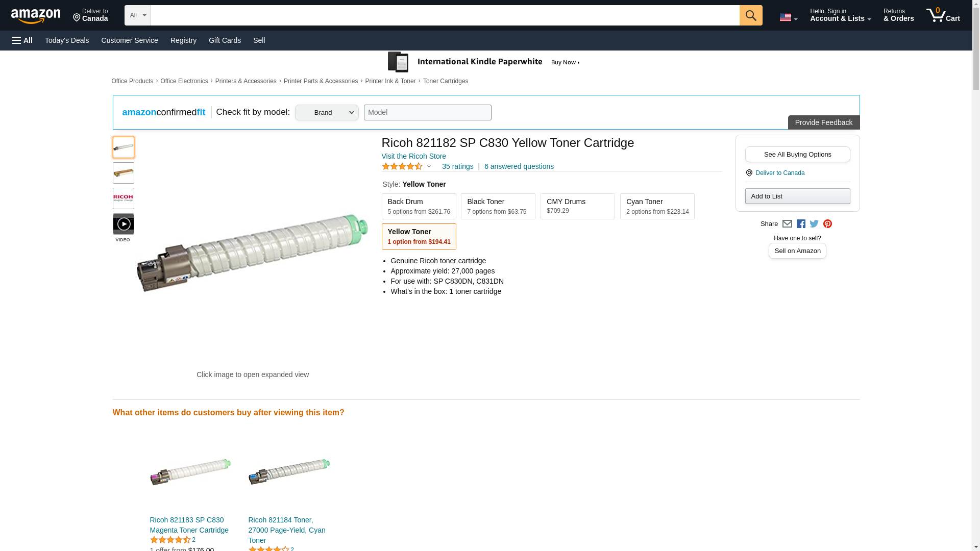Image resolution: width=980 pixels, height=551 pixels.
Task: Go to the Amazon home logo
Action: click(x=36, y=16)
